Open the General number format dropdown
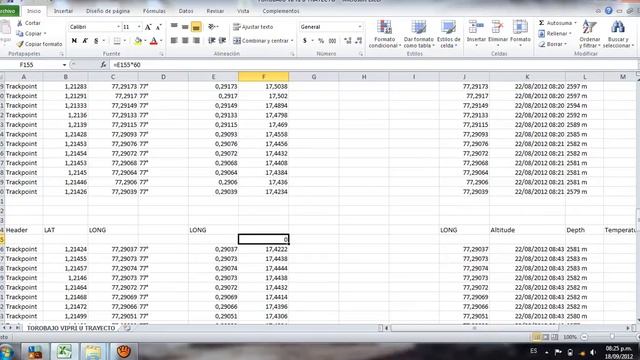The height and width of the screenshot is (360, 640). (360, 27)
